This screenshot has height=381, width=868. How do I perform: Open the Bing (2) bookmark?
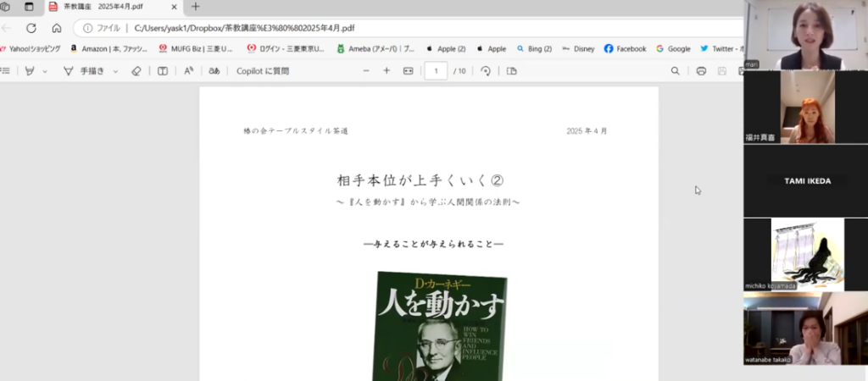tap(534, 48)
